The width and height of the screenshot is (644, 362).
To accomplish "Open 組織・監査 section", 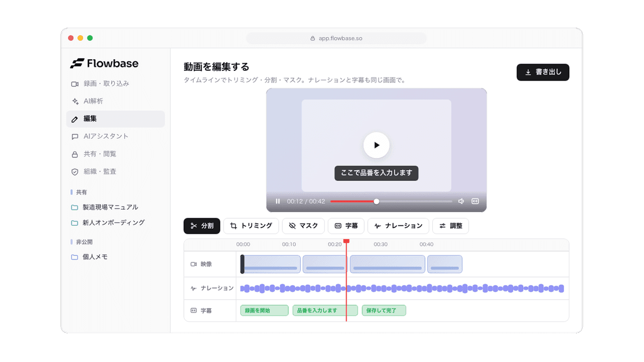I will point(115,171).
